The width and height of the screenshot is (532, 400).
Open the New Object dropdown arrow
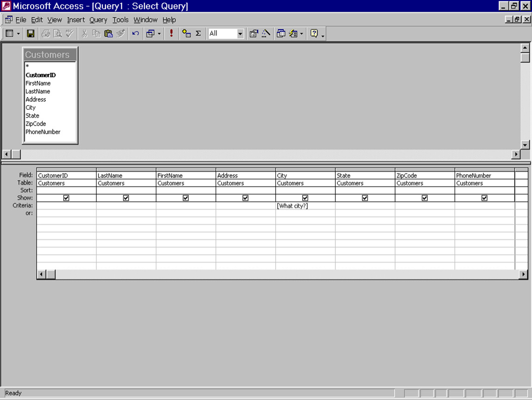(x=302, y=34)
